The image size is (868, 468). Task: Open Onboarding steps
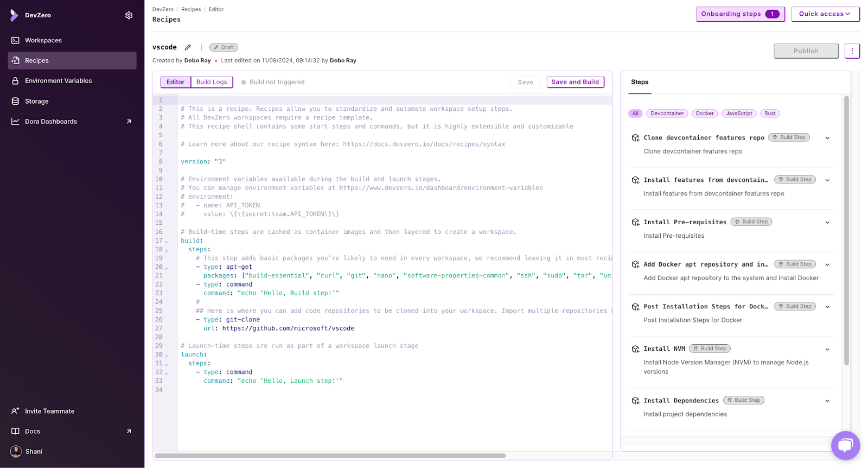(741, 14)
